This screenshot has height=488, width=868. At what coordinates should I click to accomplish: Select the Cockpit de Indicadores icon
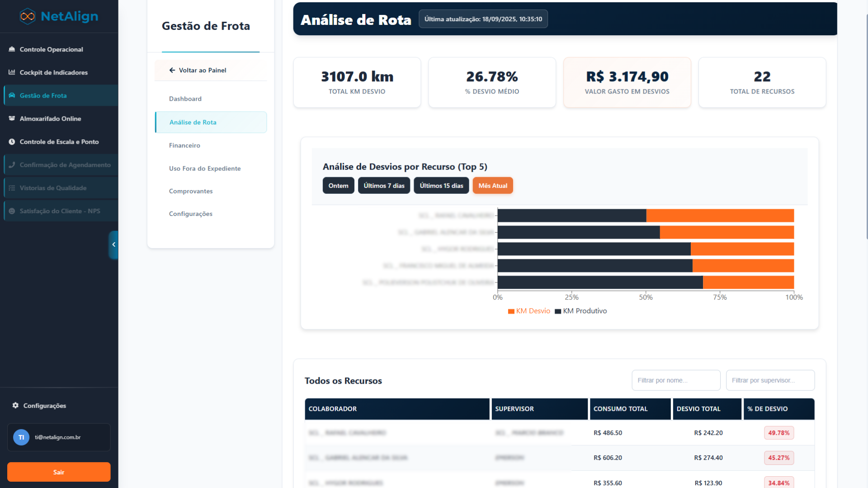click(11, 72)
